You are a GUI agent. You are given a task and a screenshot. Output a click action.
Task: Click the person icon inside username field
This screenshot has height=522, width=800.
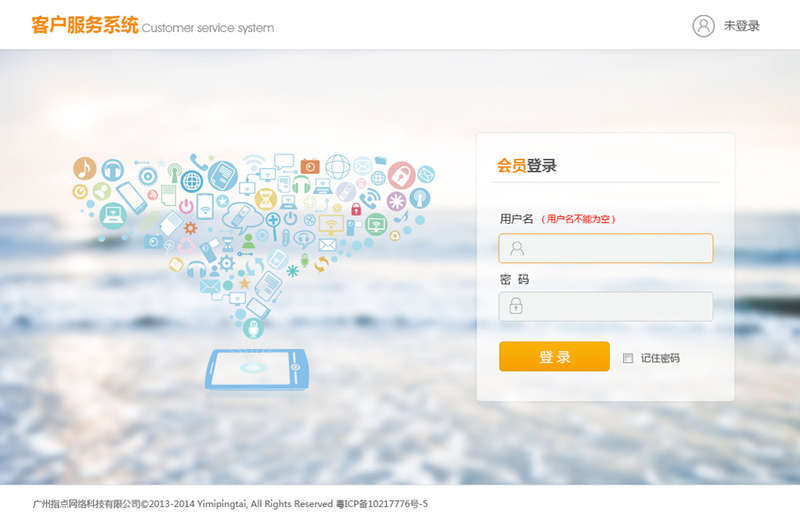click(517, 248)
